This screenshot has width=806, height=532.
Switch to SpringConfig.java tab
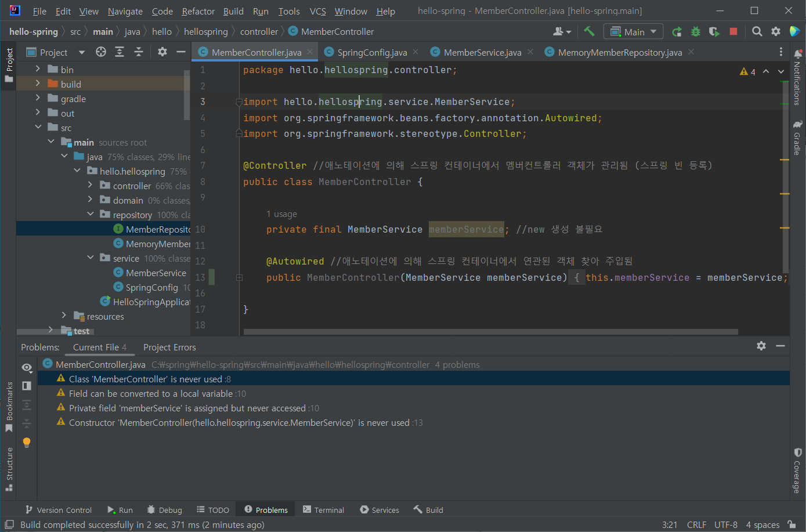(372, 52)
